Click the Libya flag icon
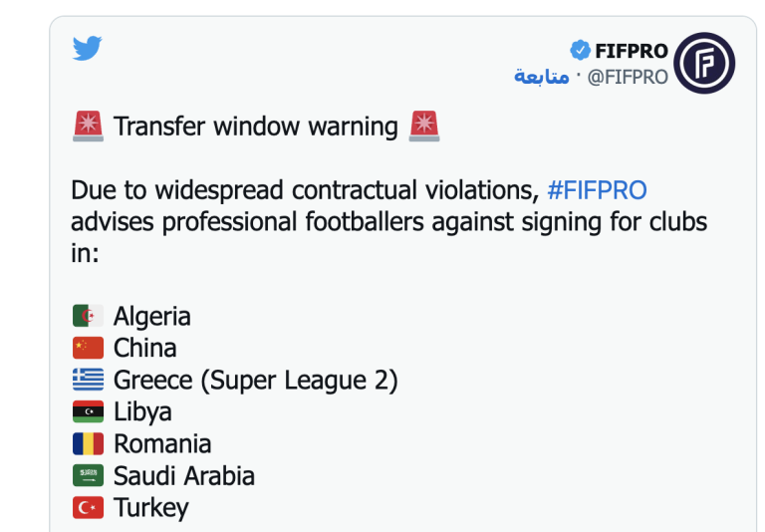The image size is (765, 532). [x=88, y=411]
